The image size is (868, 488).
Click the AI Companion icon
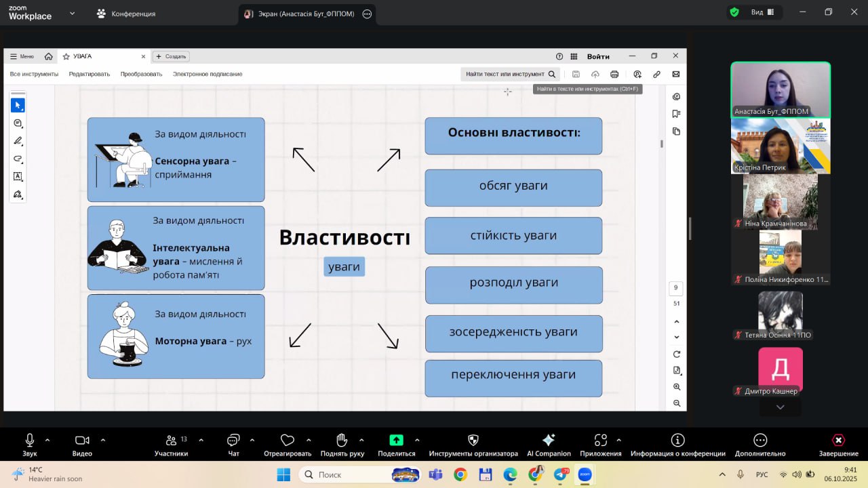tap(549, 441)
